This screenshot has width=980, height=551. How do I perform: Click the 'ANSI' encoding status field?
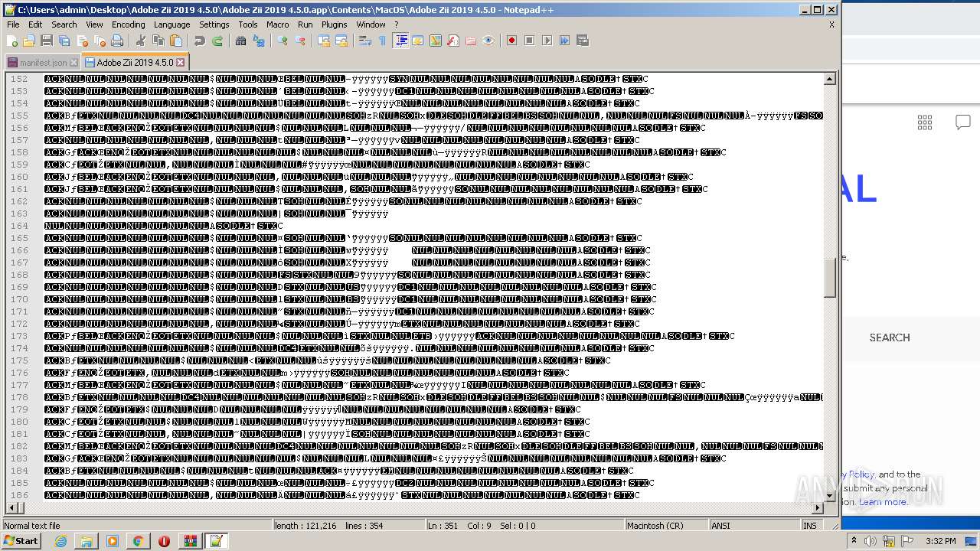click(754, 526)
